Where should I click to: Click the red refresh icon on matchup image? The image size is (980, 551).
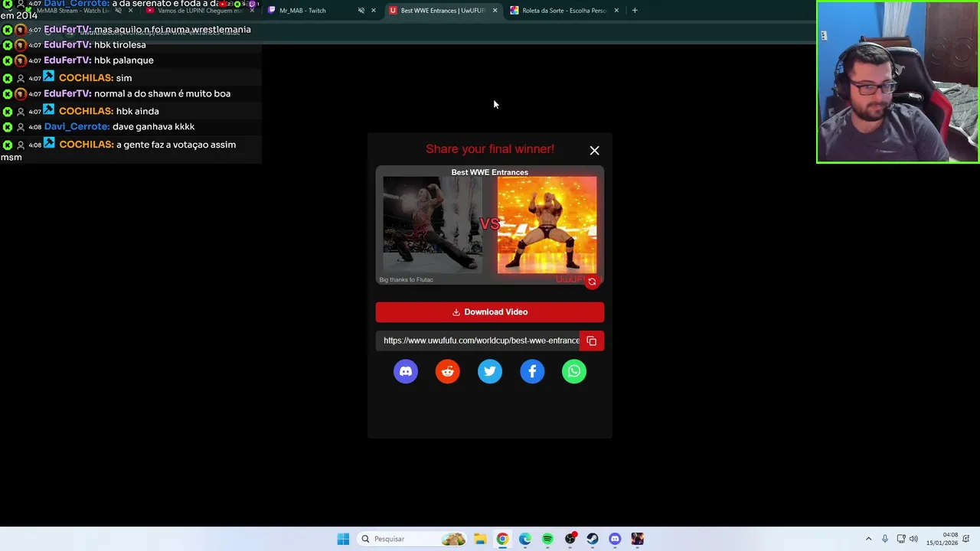click(x=592, y=282)
